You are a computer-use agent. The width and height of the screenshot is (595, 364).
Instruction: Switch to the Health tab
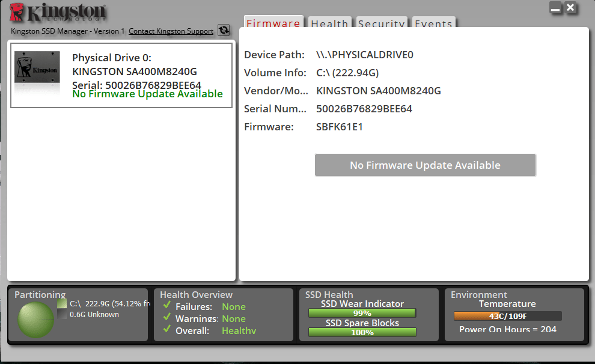click(330, 22)
